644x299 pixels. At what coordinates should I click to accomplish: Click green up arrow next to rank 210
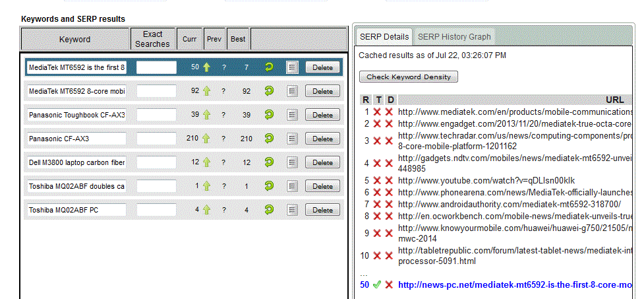pos(206,139)
